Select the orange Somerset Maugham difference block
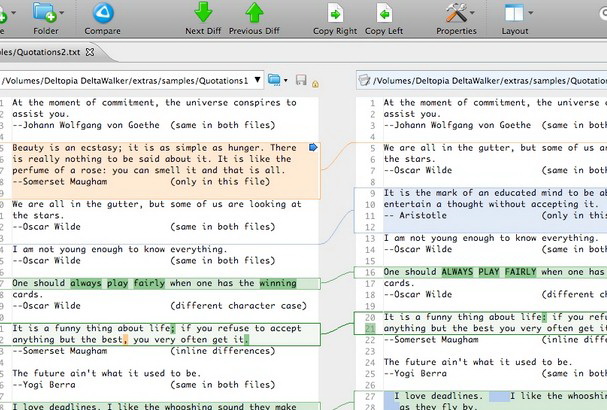The image size is (607, 410). [x=150, y=164]
